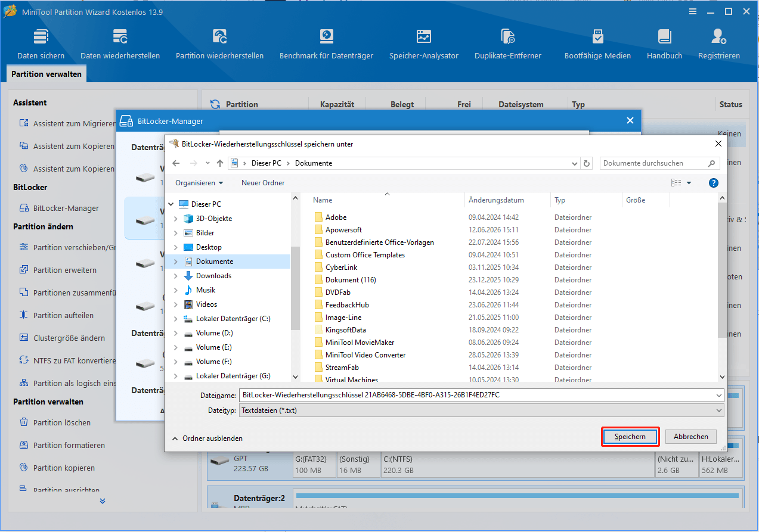
Task: Click Speichern button
Action: [x=630, y=437]
